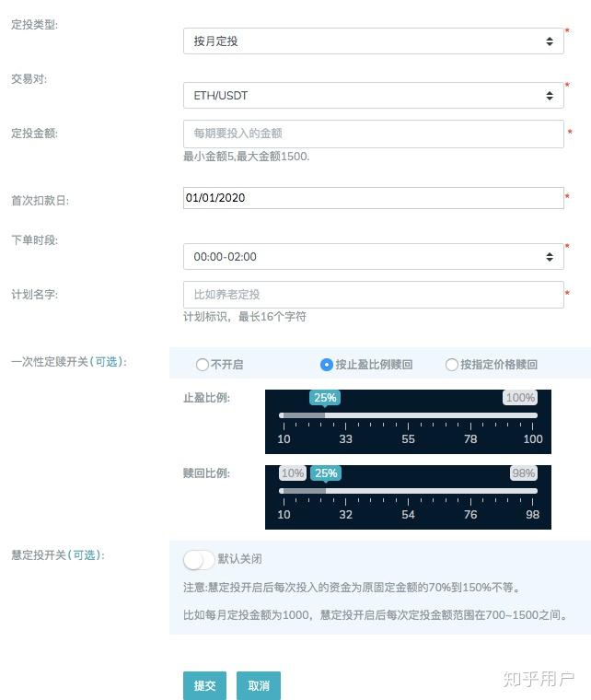Click the 100% max label on 止盈比例 slider
Screen dimensions: 591x700
[520, 397]
